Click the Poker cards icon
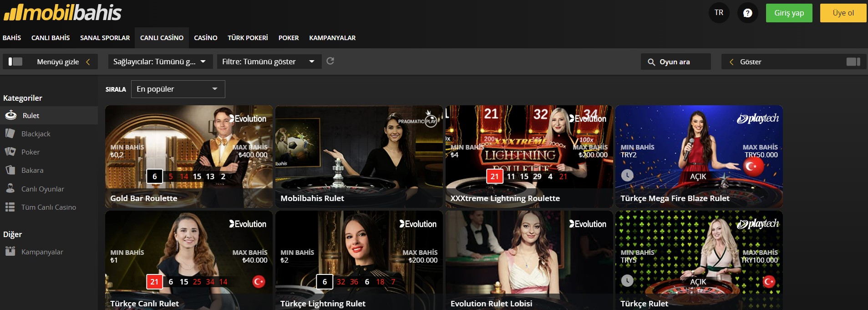Screen dimensions: 868x310 [10, 152]
